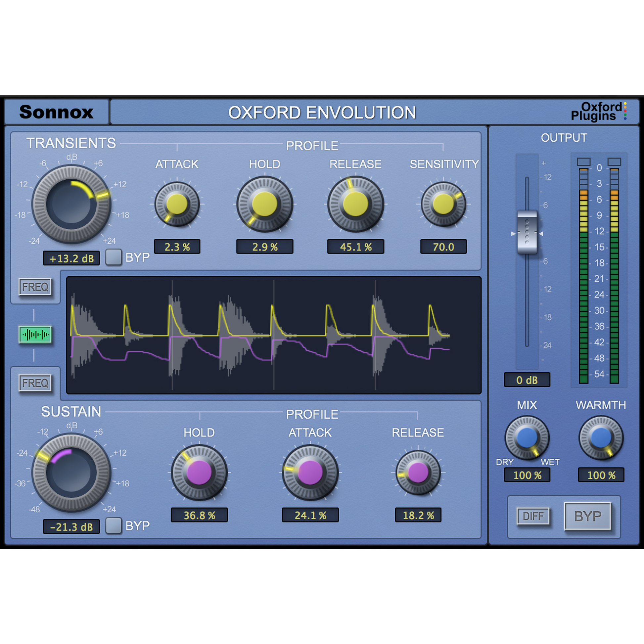Click the Sustain Attack knob

pyautogui.click(x=310, y=472)
